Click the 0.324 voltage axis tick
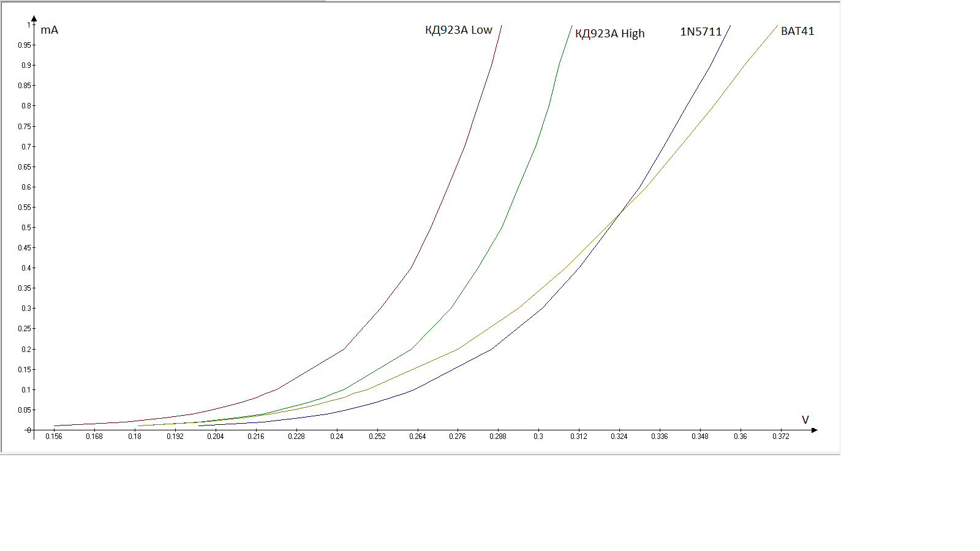 click(619, 437)
